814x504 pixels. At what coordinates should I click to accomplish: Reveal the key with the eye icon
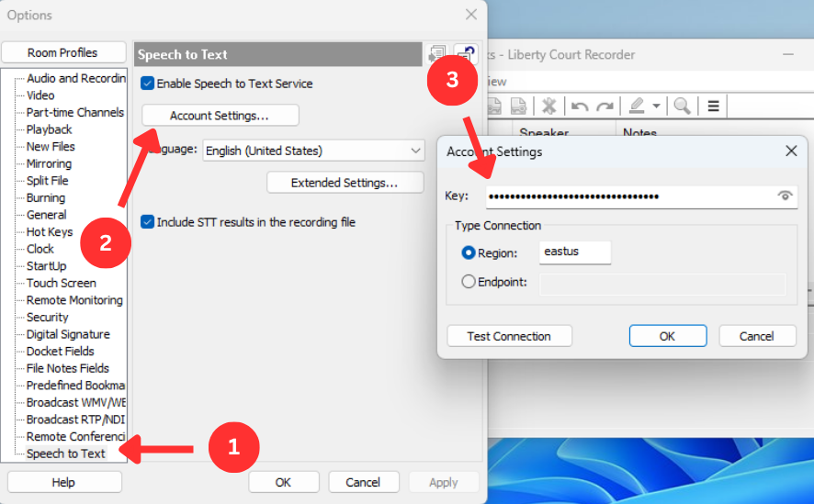tap(785, 196)
